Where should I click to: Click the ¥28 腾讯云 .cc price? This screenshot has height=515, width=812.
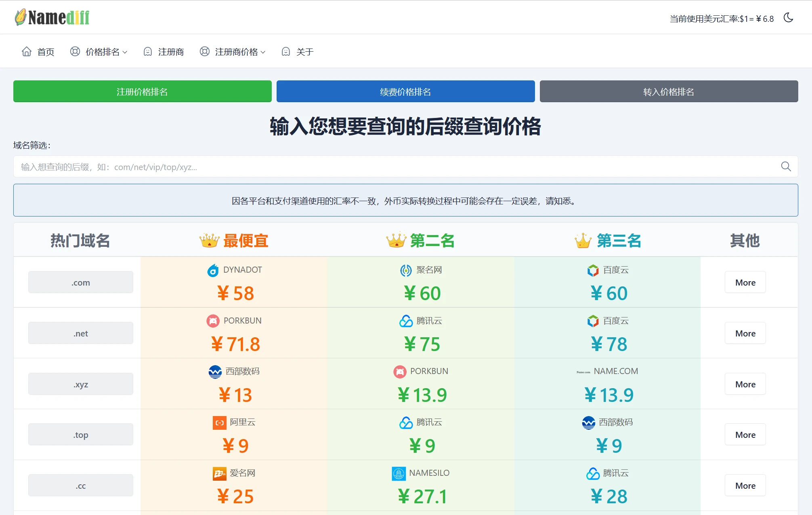609,496
